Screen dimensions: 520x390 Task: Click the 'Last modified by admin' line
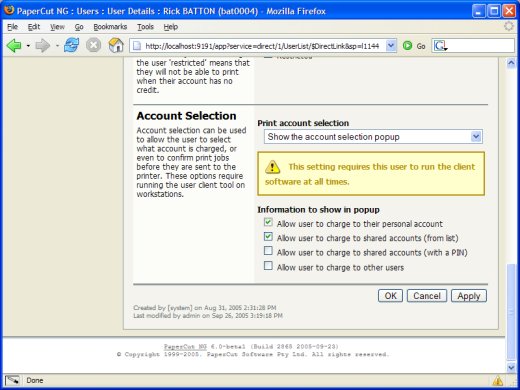click(208, 315)
